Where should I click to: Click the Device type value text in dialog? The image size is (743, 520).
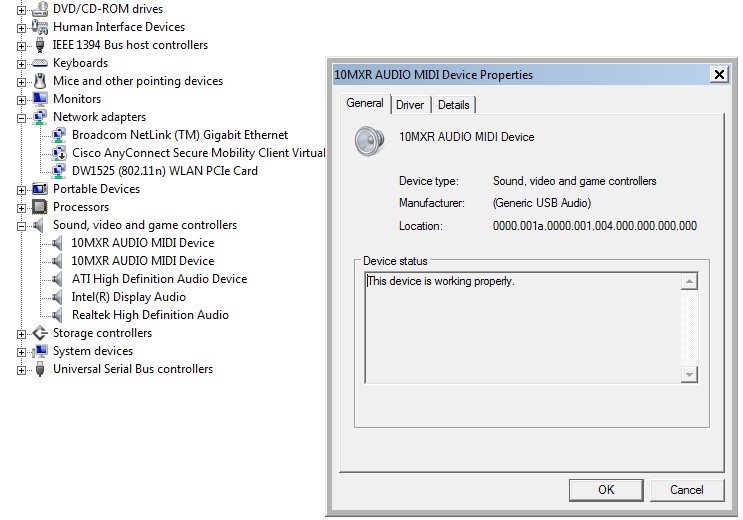(x=574, y=181)
